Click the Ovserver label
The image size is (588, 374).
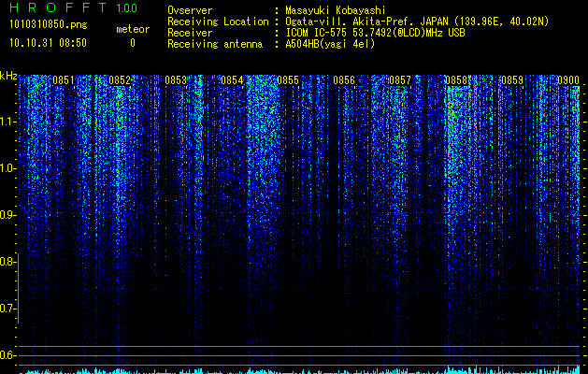tap(190, 10)
